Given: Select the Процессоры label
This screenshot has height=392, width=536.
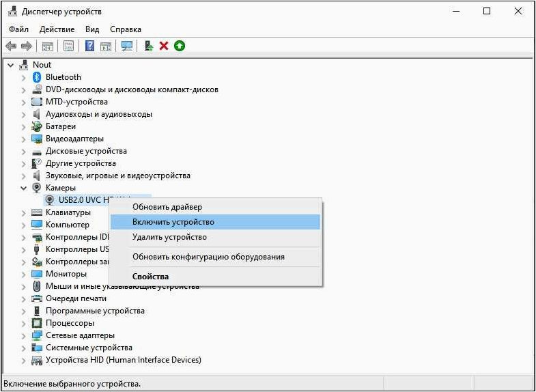Looking at the screenshot, I should 70,323.
